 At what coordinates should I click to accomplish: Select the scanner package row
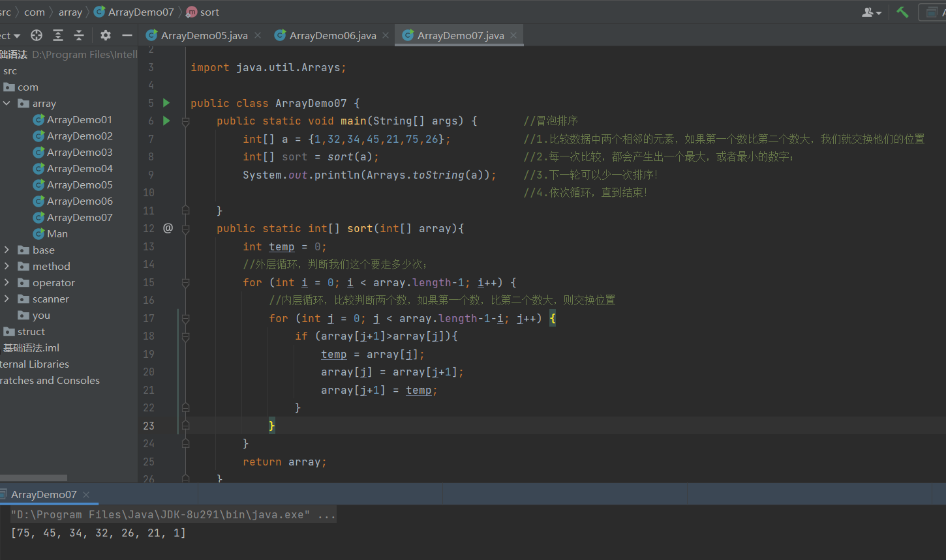pyautogui.click(x=69, y=299)
